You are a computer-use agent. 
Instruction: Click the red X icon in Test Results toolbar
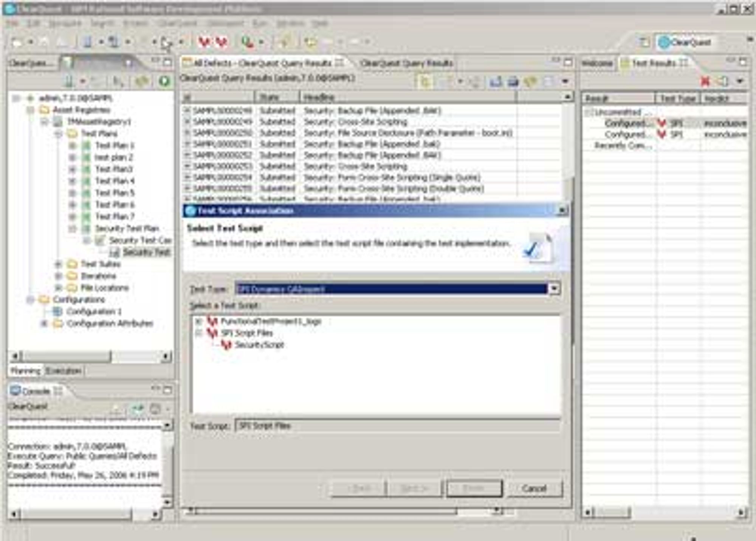[705, 81]
